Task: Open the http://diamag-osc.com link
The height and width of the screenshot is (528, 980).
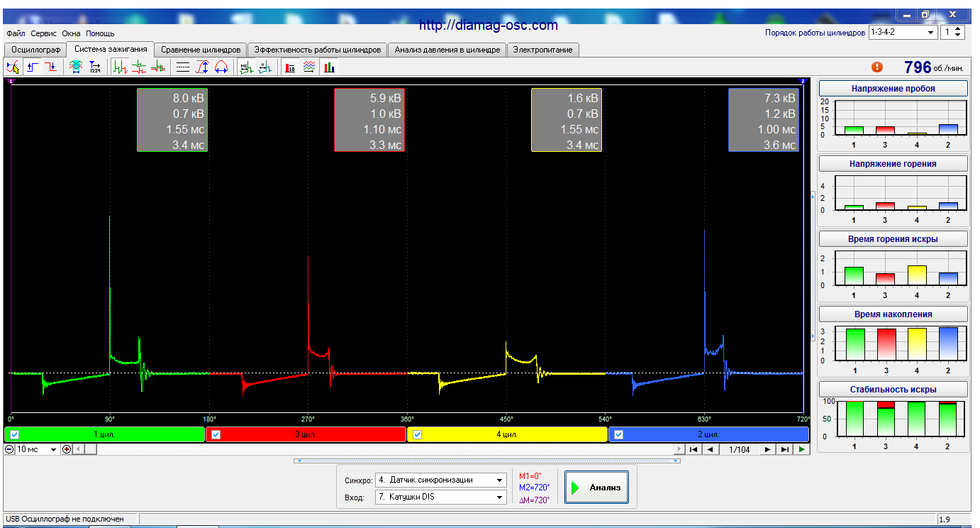Action: [x=489, y=25]
